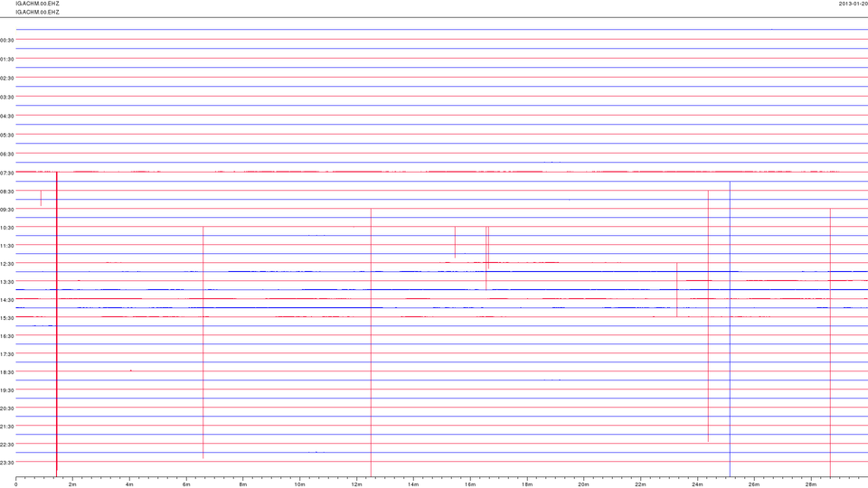The height and width of the screenshot is (488, 868).
Task: Select the 01:30 time row label
Action: (7, 59)
